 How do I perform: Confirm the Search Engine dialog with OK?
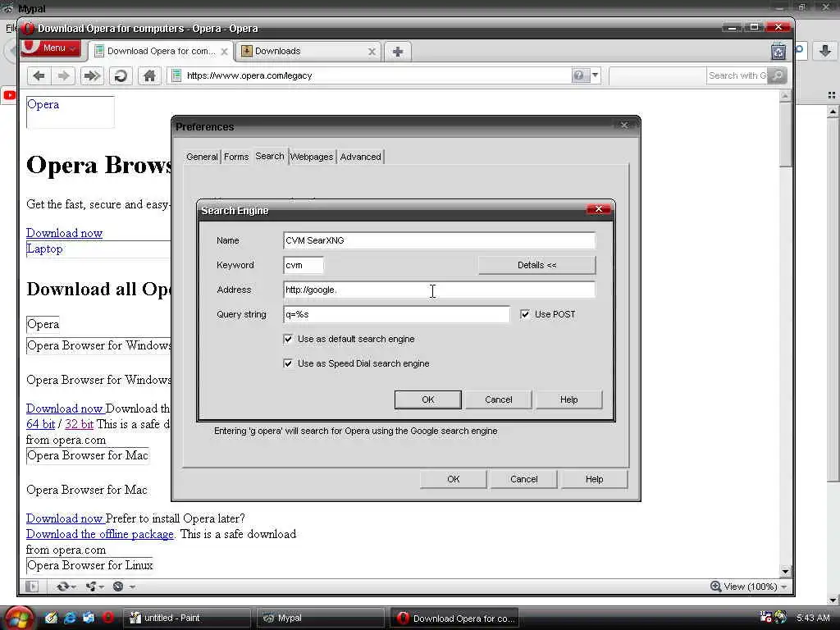pyautogui.click(x=427, y=399)
